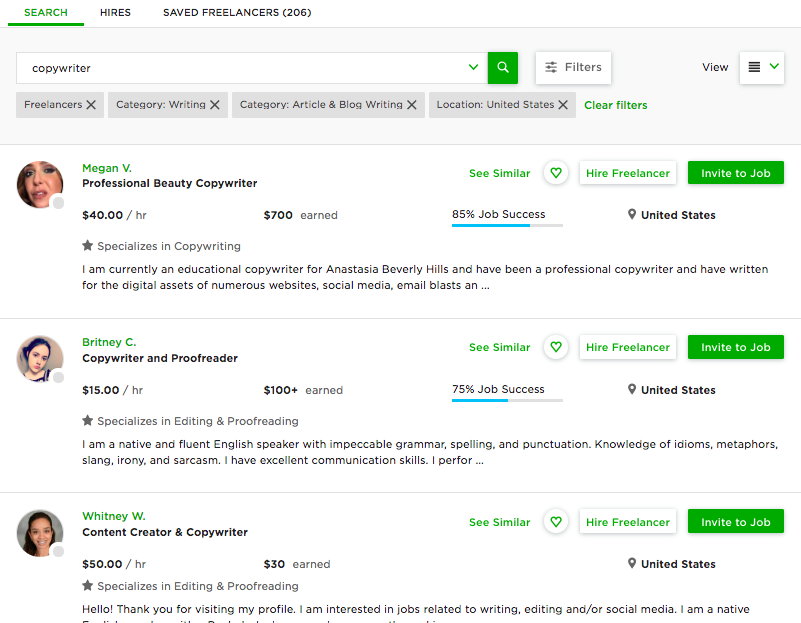Click Megan V.'s 85% Job Success bar

506,225
